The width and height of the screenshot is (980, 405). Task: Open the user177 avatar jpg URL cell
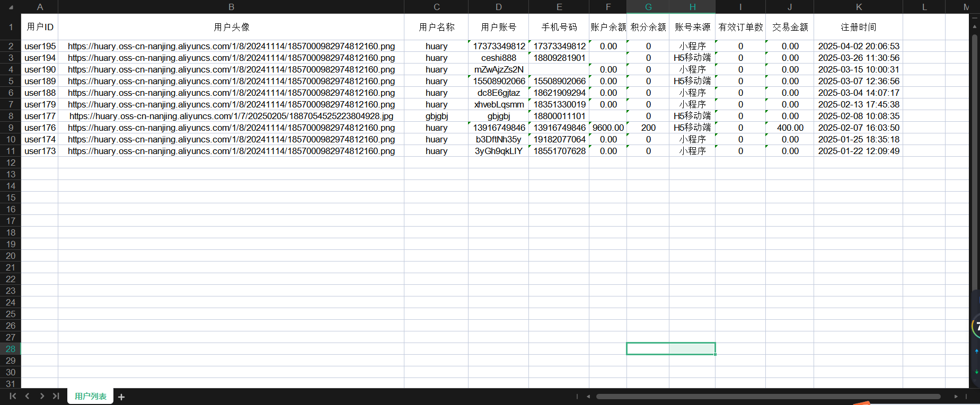(231, 116)
